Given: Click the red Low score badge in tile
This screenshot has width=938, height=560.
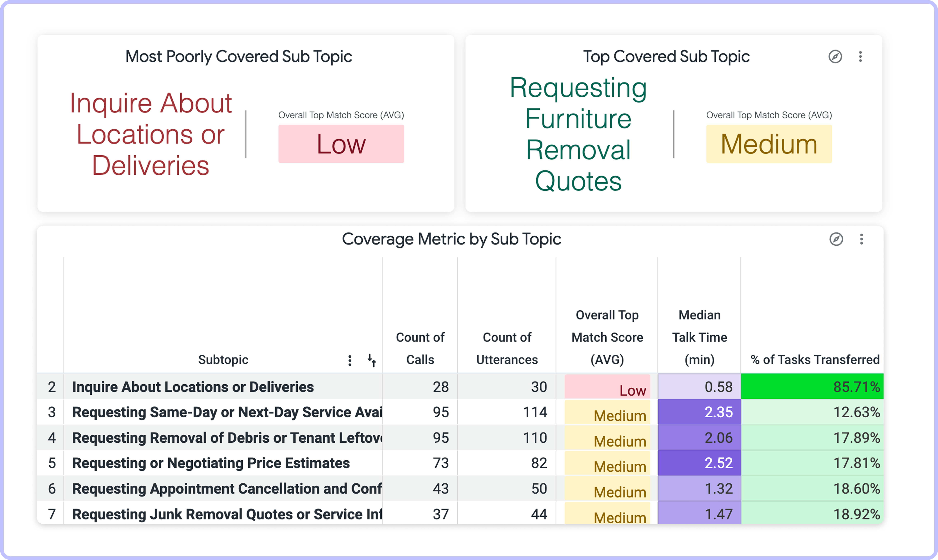Looking at the screenshot, I should [x=341, y=144].
